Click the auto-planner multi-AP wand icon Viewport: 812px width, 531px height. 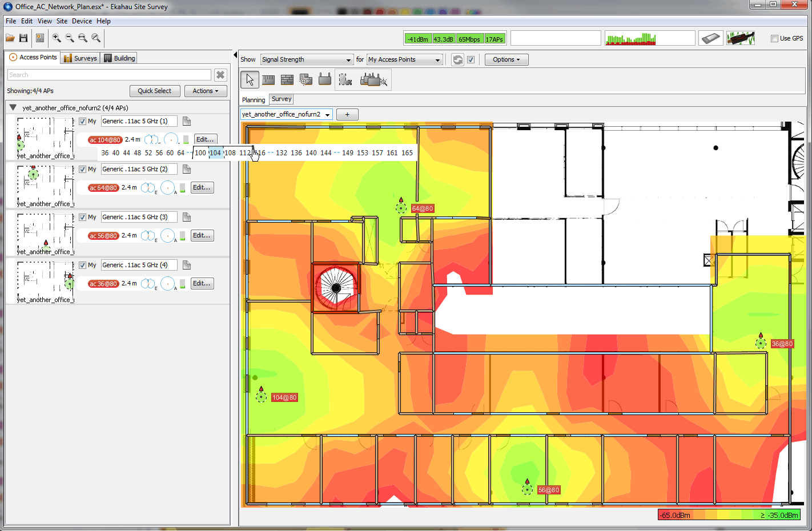tap(373, 80)
